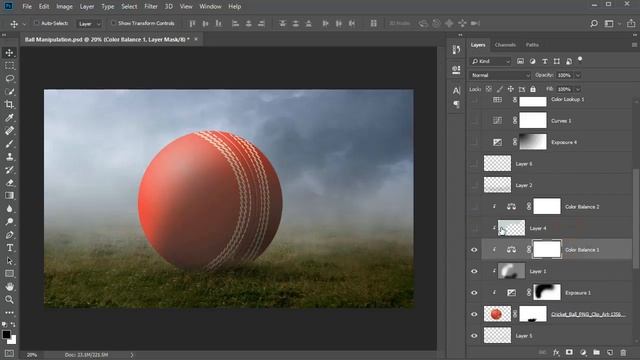Open the Auto-Select Layer dropdown
Viewport: 640px width, 360px height.
[x=89, y=24]
